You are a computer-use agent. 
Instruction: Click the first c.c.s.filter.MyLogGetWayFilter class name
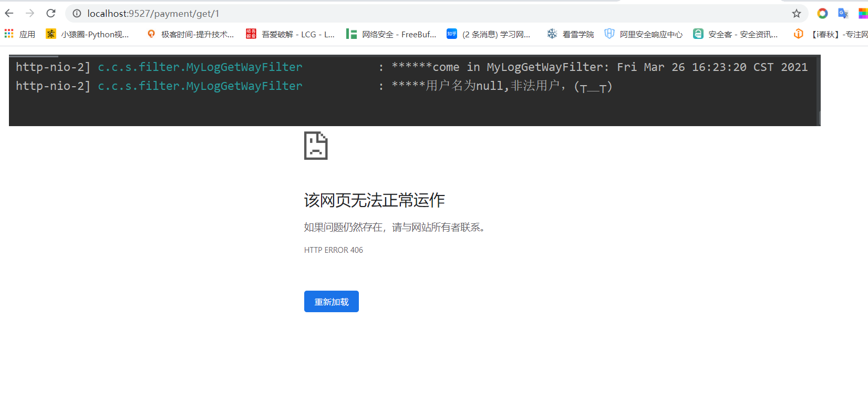point(200,67)
